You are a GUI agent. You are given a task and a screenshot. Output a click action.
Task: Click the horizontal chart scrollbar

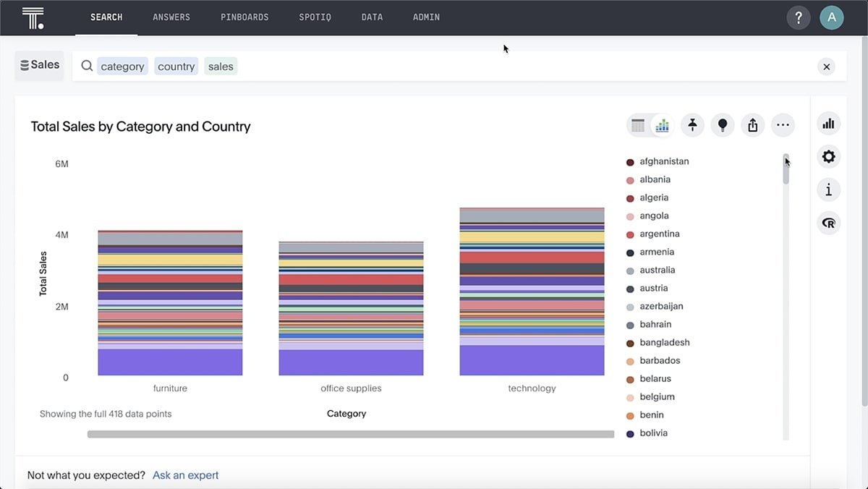[x=351, y=434]
